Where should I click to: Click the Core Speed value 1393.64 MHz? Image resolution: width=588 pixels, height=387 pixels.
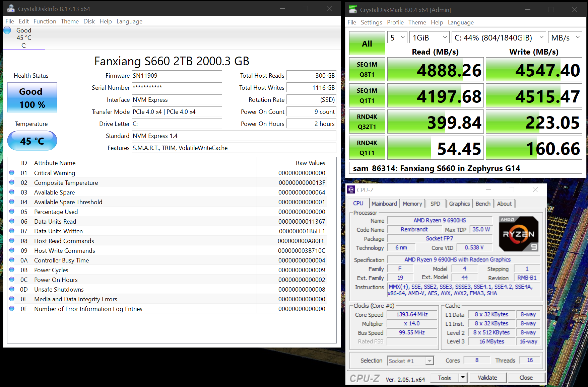coord(412,314)
